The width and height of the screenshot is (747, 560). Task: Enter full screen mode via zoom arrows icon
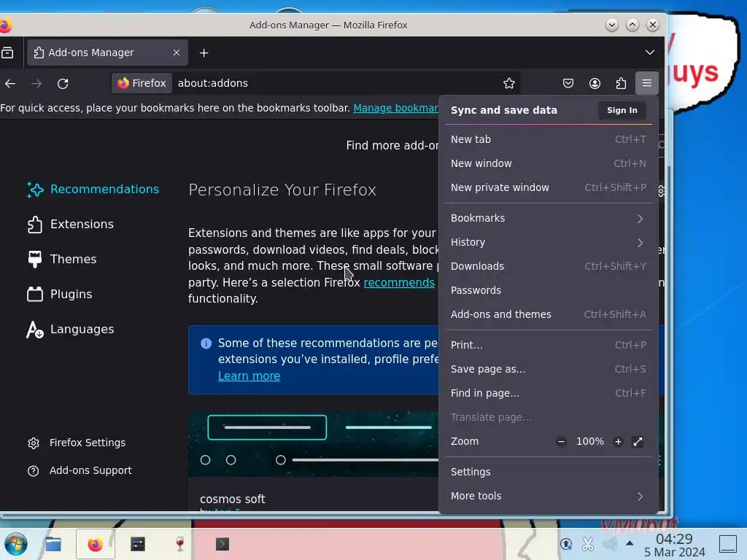click(x=638, y=441)
